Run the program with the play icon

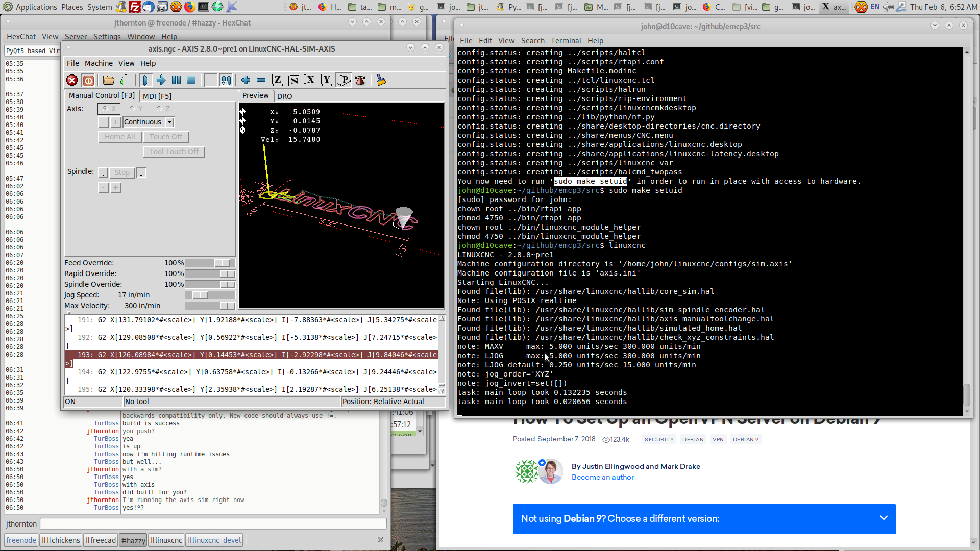click(146, 80)
